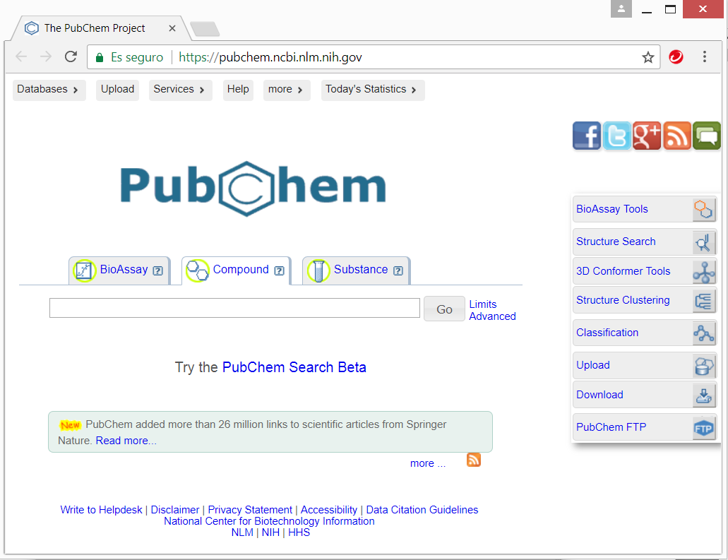Screen dimensions: 728x560
Task: Click the Download arrow icon in sidebar
Action: point(703,395)
